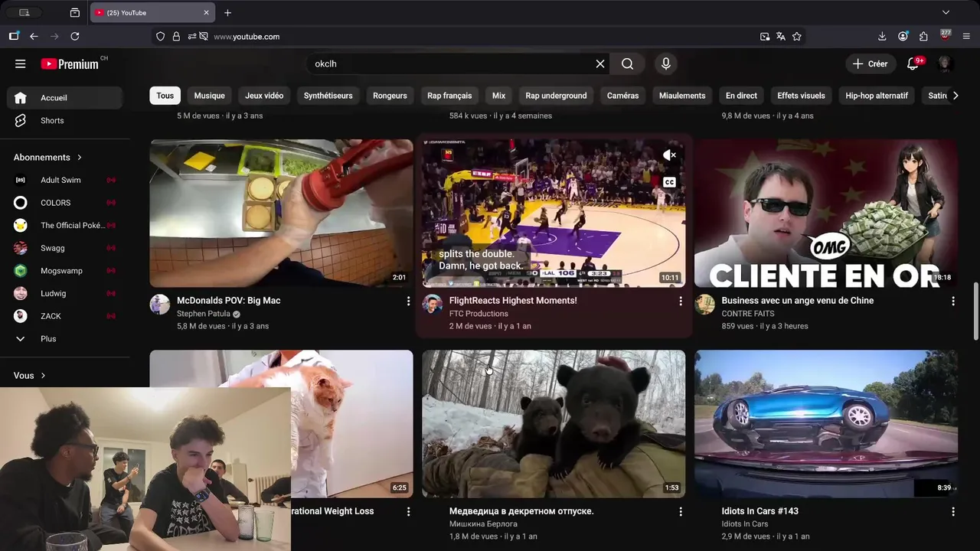Click the Créer button
The width and height of the screenshot is (980, 551).
coord(871,64)
